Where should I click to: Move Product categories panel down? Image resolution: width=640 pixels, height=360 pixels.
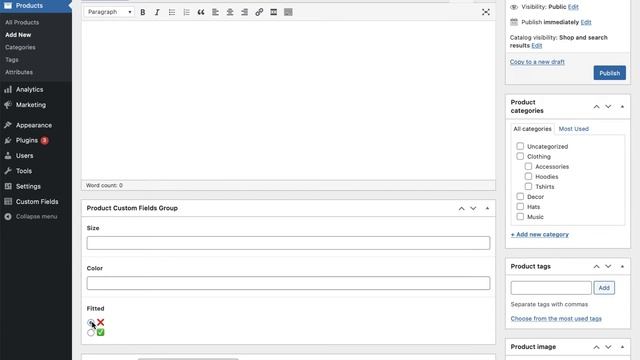coord(608,107)
